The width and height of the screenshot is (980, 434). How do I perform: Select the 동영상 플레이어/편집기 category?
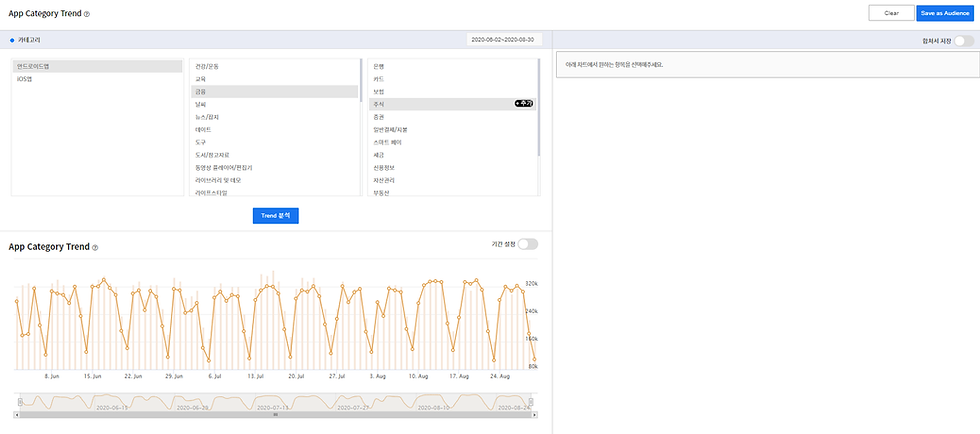[275, 168]
